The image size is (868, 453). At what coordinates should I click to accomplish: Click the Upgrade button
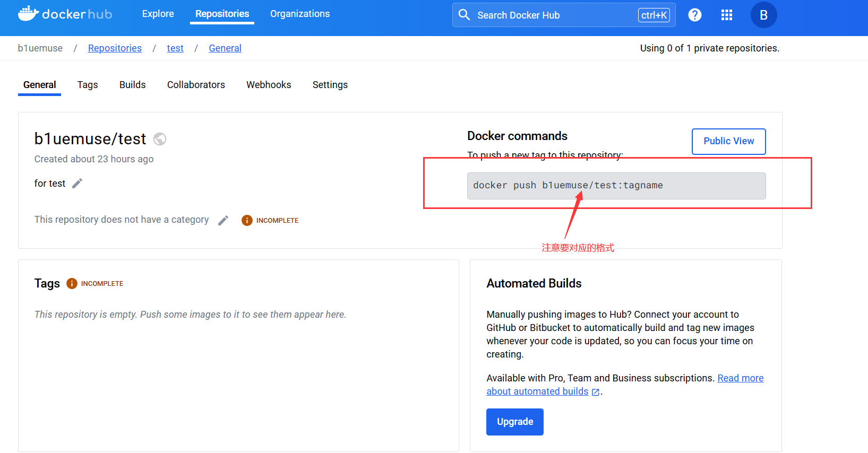(x=515, y=422)
